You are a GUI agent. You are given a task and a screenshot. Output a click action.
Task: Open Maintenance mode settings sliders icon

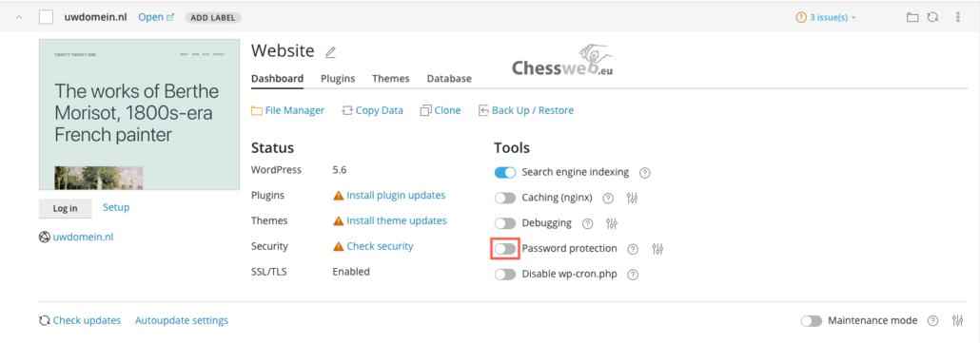(x=957, y=320)
